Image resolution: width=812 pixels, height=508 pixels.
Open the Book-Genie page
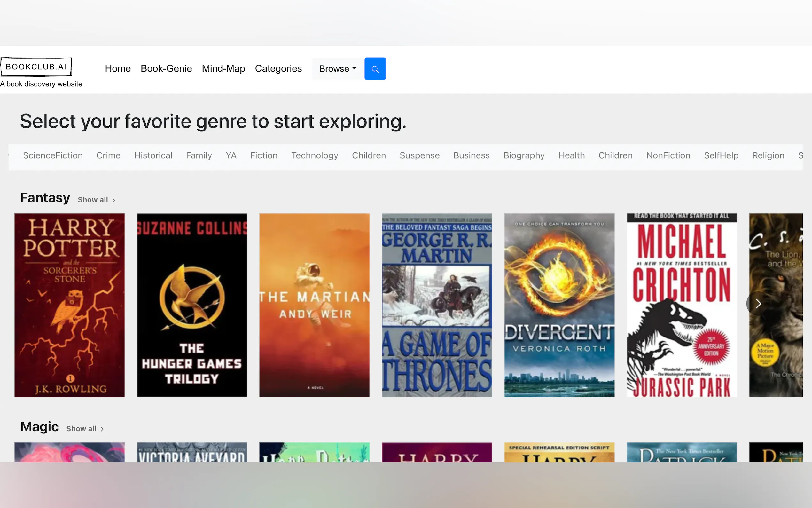click(x=166, y=68)
